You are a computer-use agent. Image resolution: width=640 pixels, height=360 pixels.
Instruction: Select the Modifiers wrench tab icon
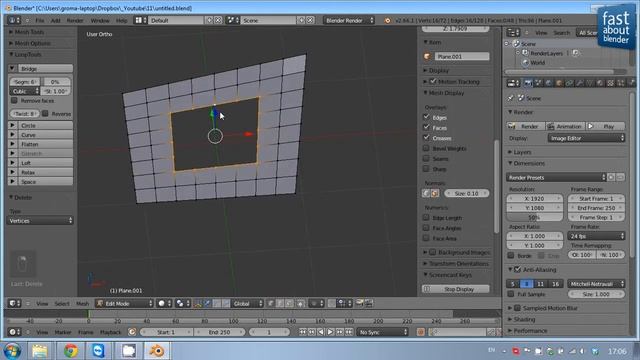point(579,83)
